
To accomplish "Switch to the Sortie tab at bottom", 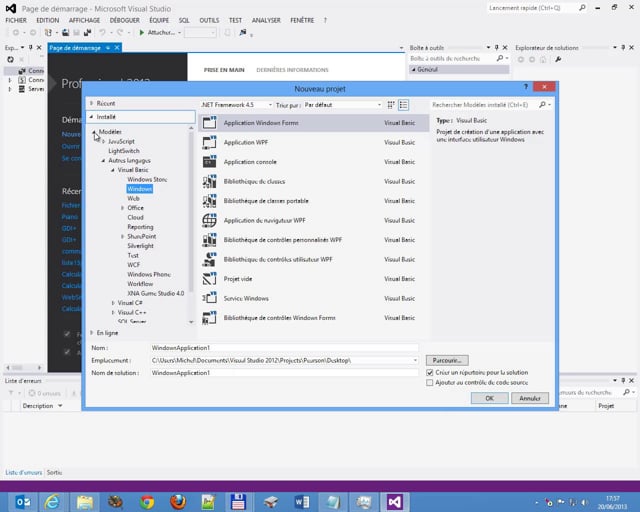I will click(x=54, y=472).
